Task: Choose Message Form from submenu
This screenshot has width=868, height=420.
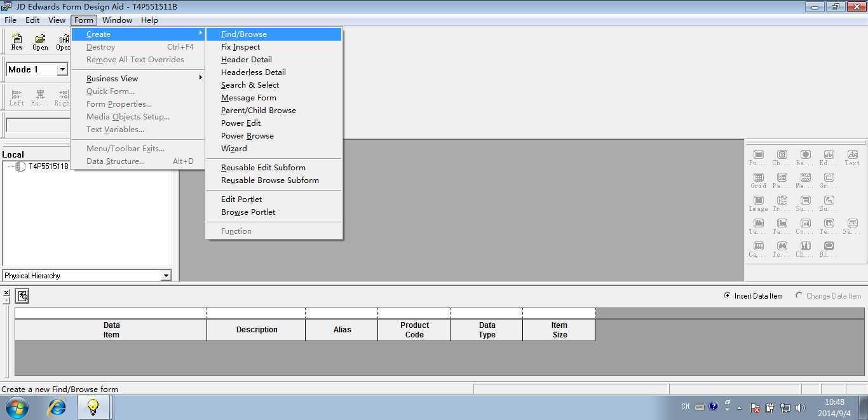Action: coord(274,97)
